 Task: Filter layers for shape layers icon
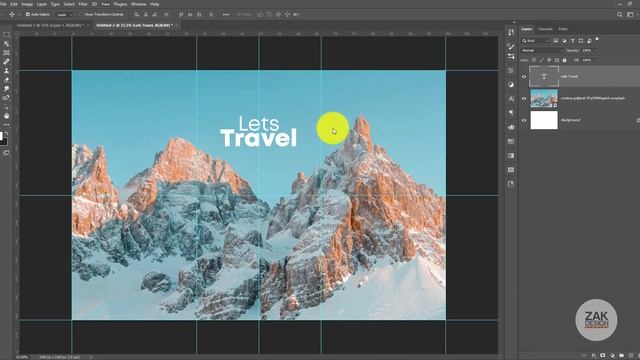(581, 41)
